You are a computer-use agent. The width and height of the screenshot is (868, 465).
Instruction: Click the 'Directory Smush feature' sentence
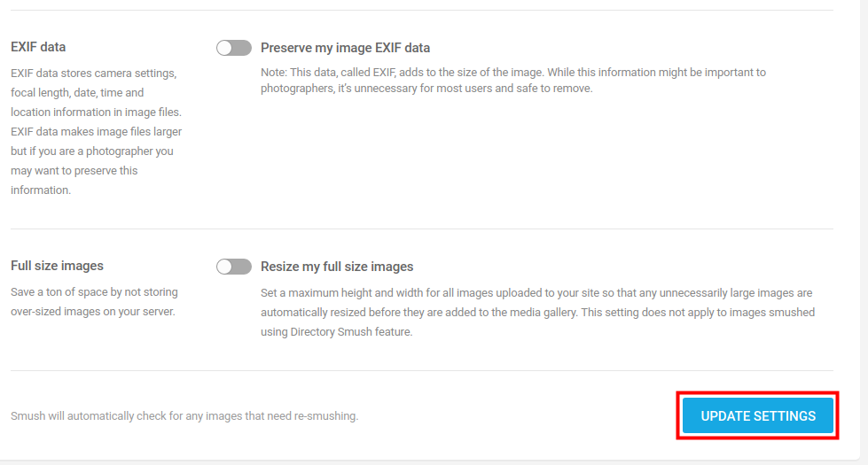(x=337, y=332)
